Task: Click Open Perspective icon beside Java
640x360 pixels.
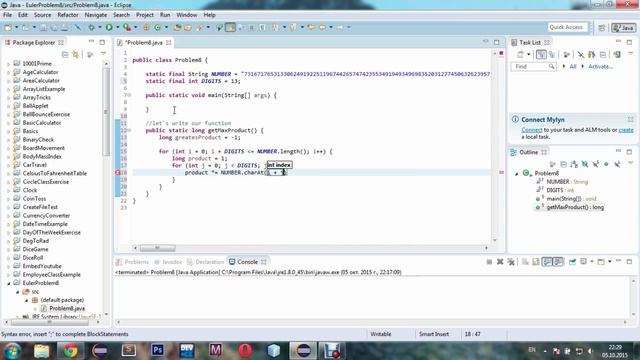Action: (602, 28)
